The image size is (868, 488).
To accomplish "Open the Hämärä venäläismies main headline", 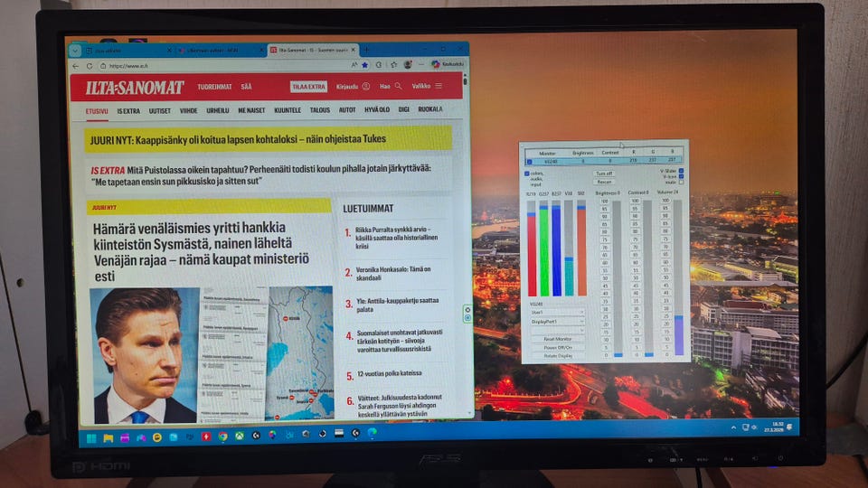I will coord(201,252).
